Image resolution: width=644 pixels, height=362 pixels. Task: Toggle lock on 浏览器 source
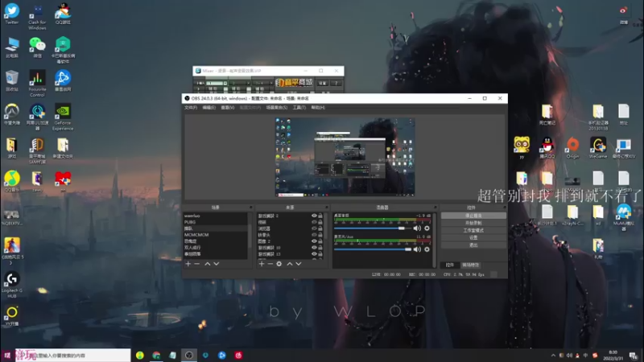click(x=320, y=228)
